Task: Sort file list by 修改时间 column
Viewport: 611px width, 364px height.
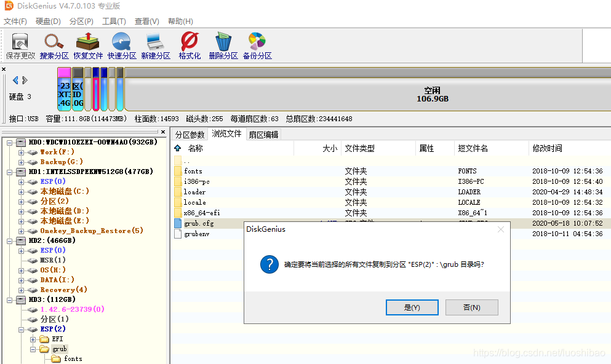Action: pos(547,148)
